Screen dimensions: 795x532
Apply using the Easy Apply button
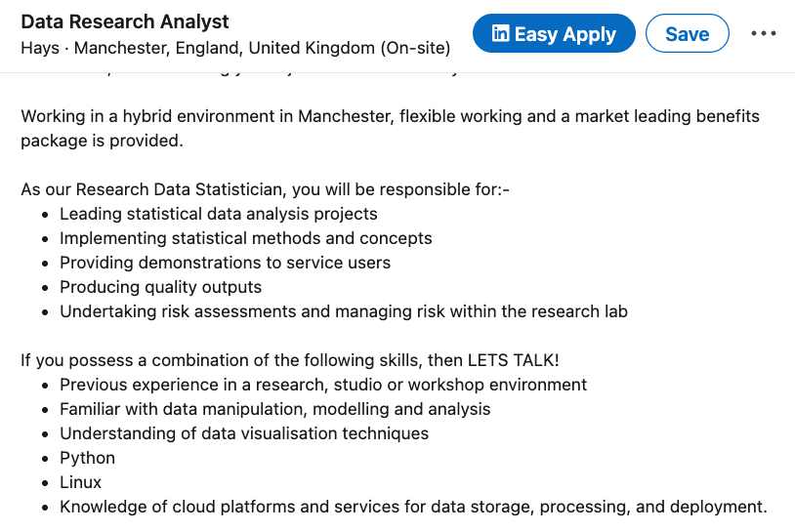[554, 33]
